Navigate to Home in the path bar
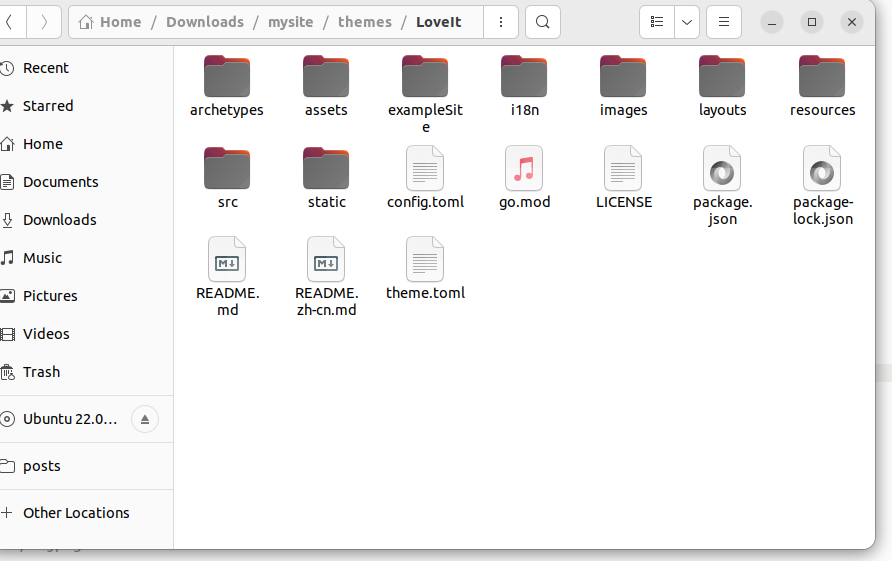 [110, 22]
